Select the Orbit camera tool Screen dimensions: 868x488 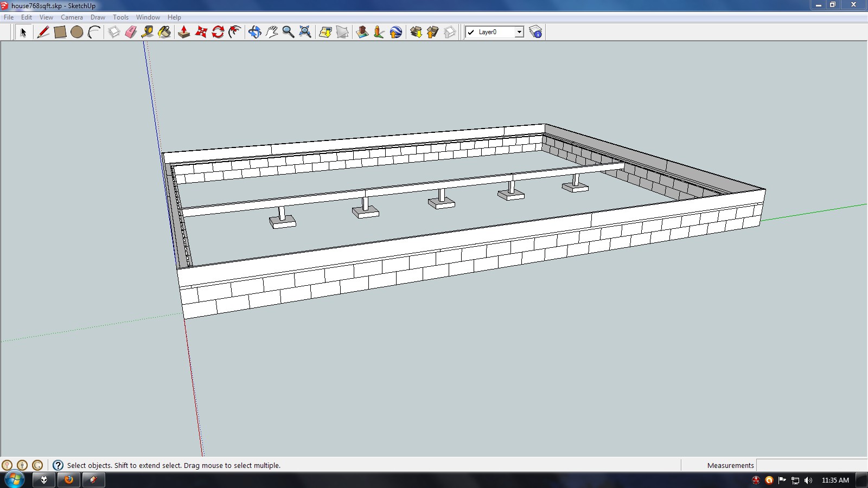point(254,32)
